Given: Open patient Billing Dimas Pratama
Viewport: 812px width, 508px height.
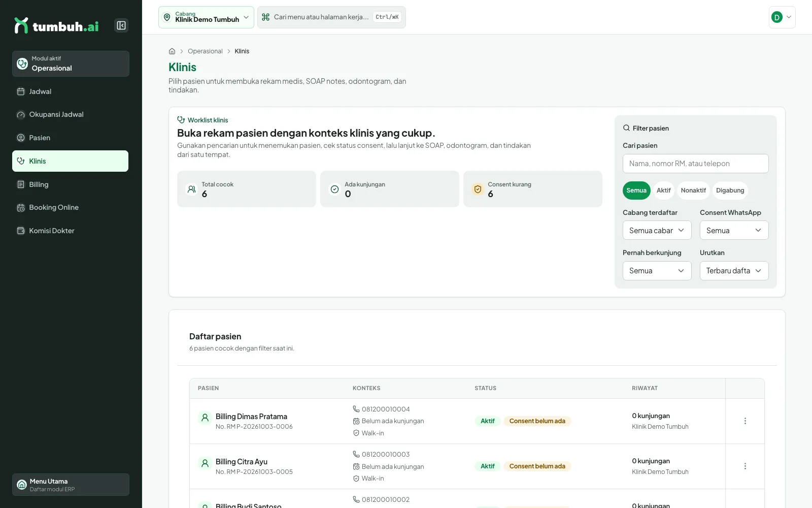Looking at the screenshot, I should [251, 417].
